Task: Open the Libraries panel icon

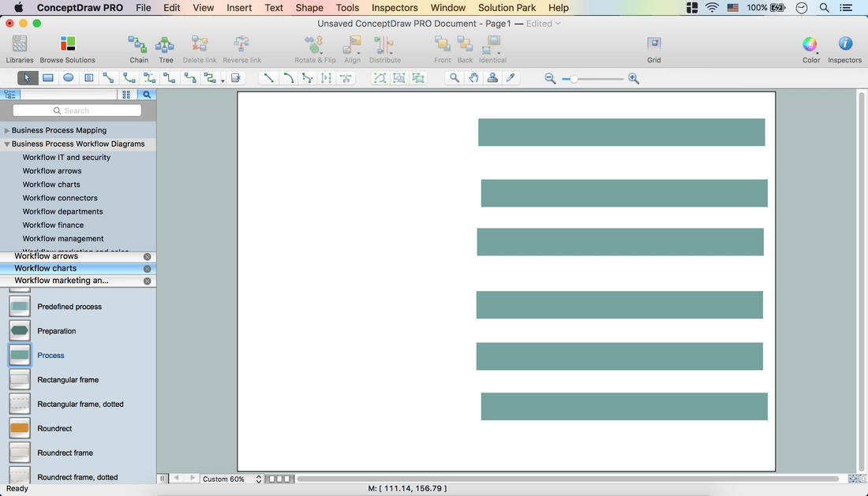Action: [x=20, y=49]
